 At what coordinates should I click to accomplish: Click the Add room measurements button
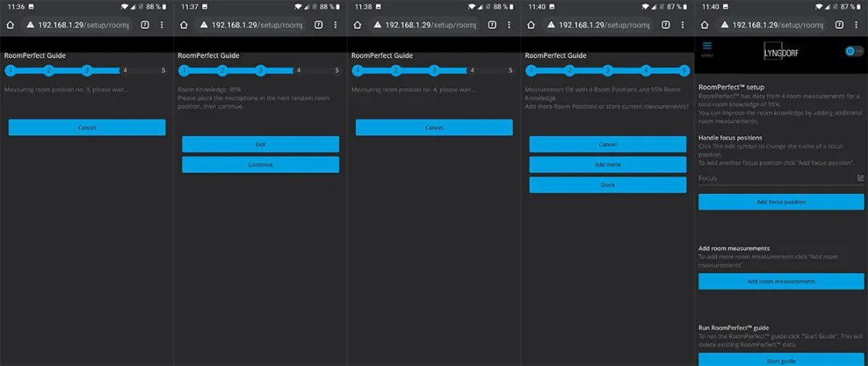[x=781, y=282]
